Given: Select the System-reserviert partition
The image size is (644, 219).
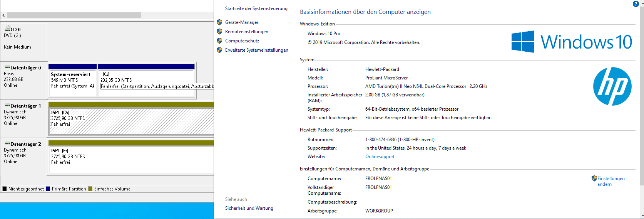Looking at the screenshot, I should tap(73, 80).
